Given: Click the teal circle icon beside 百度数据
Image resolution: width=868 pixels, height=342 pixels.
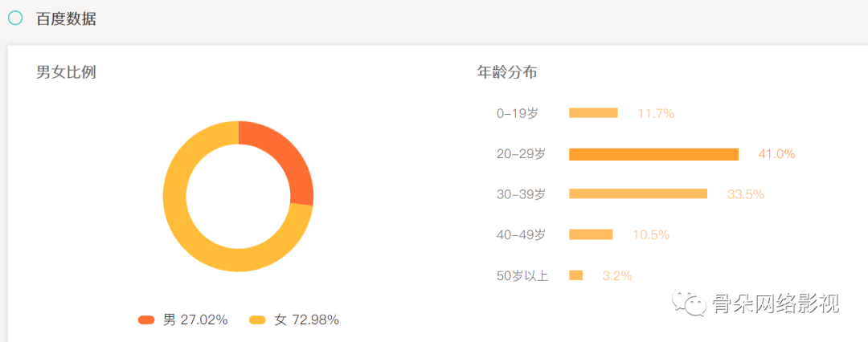Looking at the screenshot, I should pyautogui.click(x=15, y=18).
